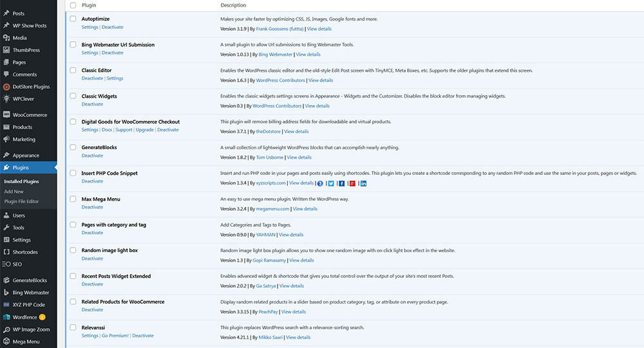Click the DotStore Plugins red icon
Image resolution: width=644 pixels, height=348 pixels.
coord(6,87)
